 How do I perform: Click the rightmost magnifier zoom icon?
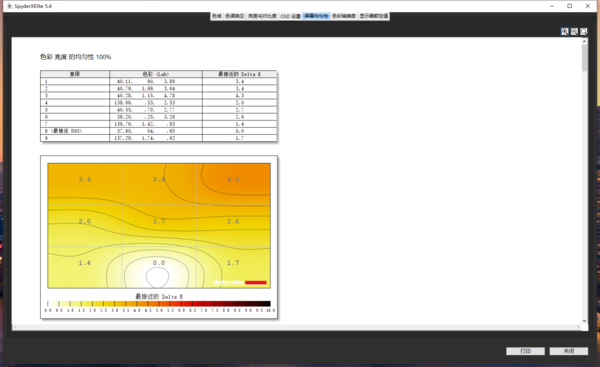click(x=584, y=31)
